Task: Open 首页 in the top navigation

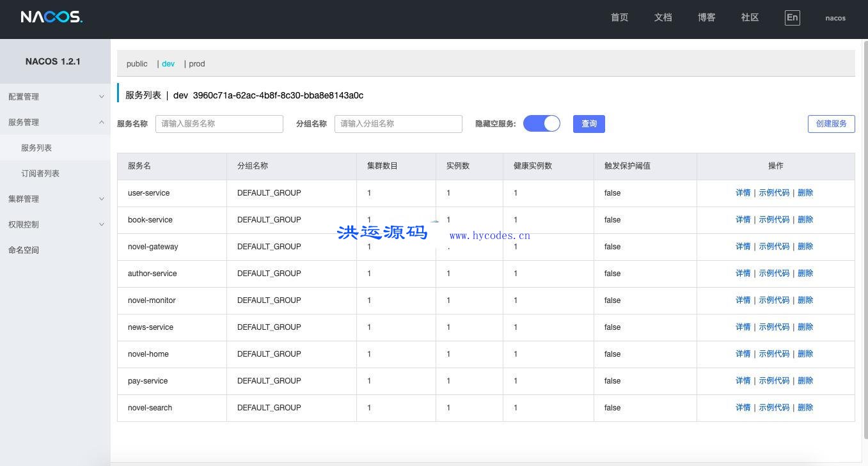Action: click(x=619, y=17)
